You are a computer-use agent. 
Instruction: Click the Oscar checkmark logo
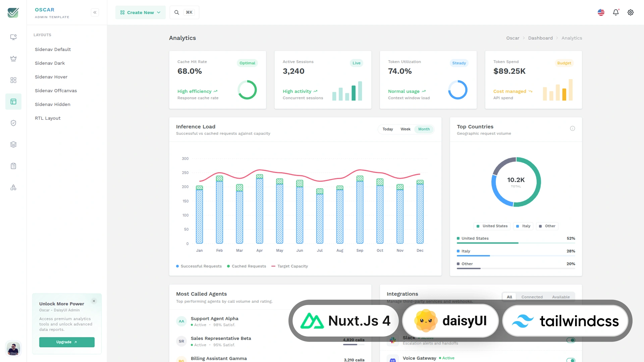click(13, 12)
